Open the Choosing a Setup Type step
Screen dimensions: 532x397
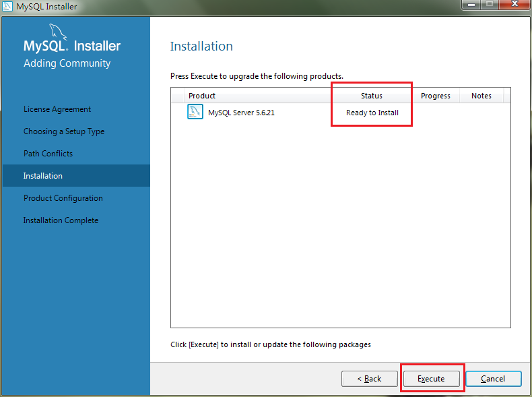pyautogui.click(x=64, y=131)
